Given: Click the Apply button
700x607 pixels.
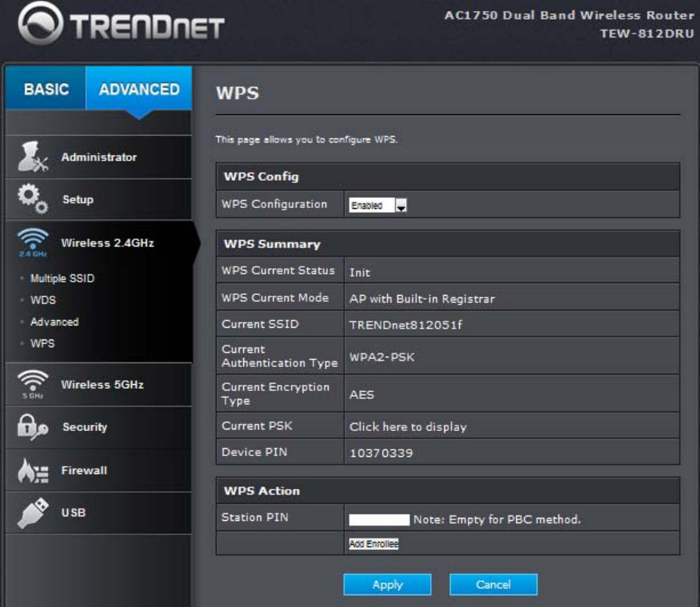Looking at the screenshot, I should point(387,584).
